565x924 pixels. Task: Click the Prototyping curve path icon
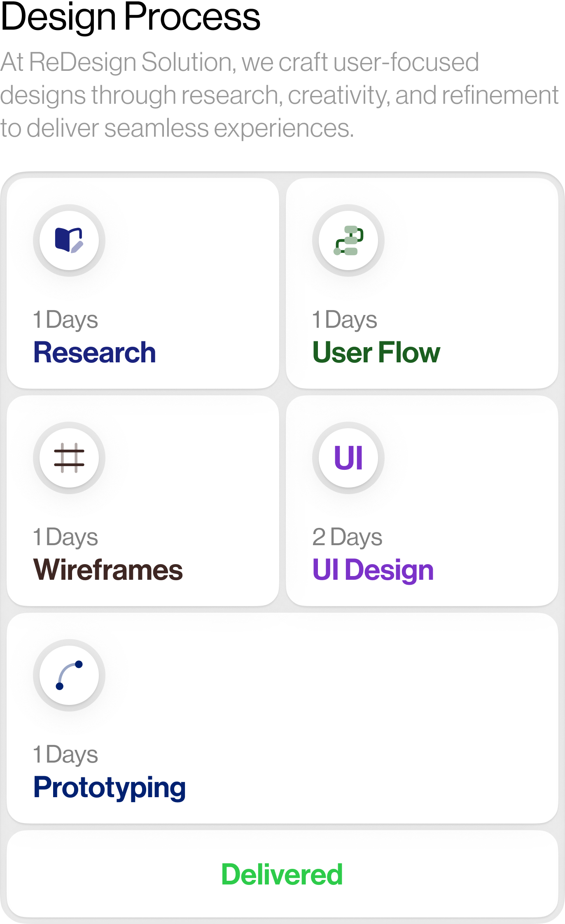[69, 675]
